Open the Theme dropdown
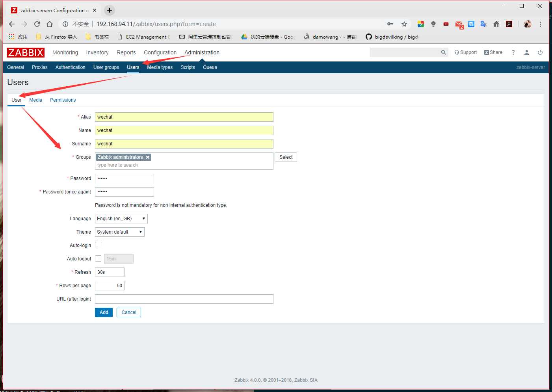Viewport: 552px width, 392px height. (120, 232)
